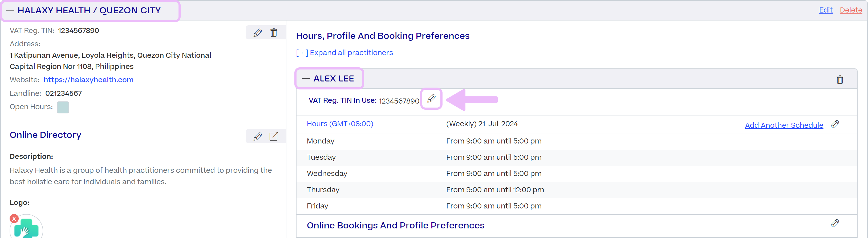Click the Delete link at top right
Screen dimensions: 868x238
(851, 10)
